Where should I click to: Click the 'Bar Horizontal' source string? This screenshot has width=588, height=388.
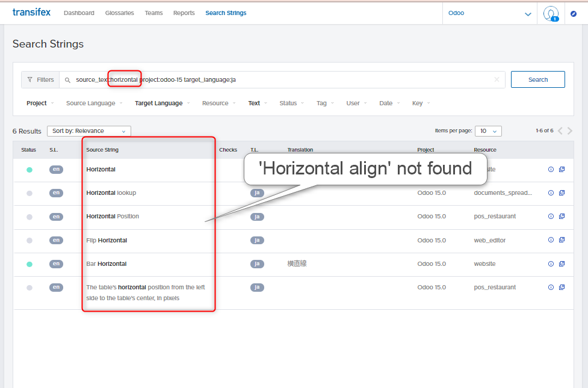(x=107, y=264)
